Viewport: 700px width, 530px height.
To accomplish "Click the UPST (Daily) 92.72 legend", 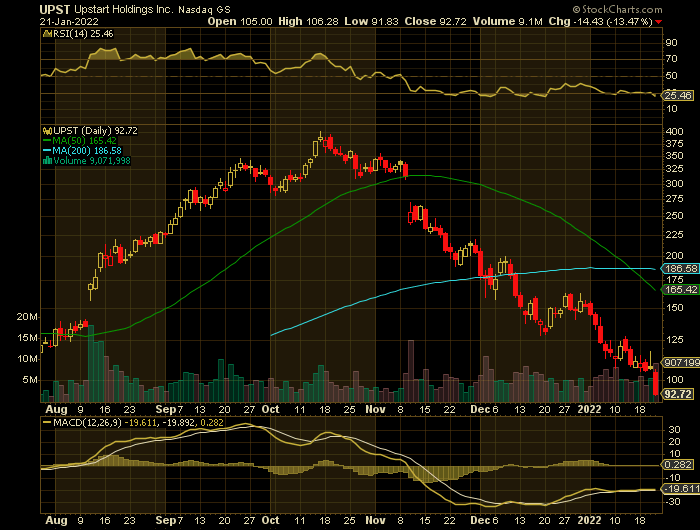I will coord(95,131).
